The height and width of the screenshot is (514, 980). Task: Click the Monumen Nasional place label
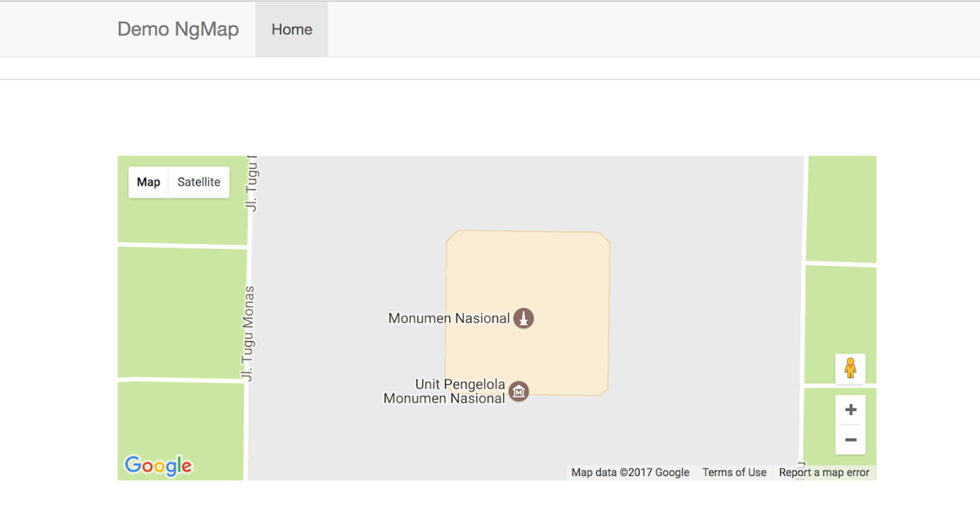point(449,318)
